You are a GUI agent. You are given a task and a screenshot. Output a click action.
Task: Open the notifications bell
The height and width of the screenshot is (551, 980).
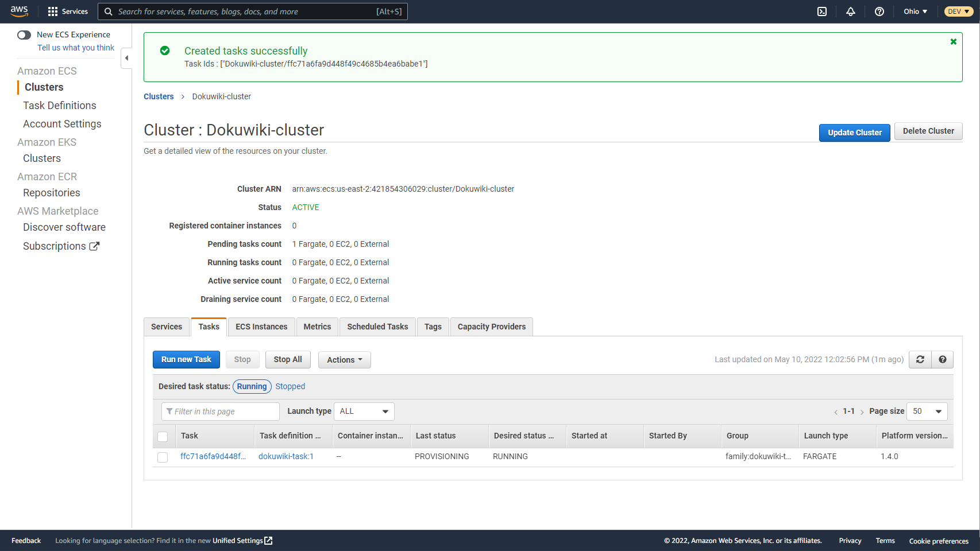click(x=851, y=11)
